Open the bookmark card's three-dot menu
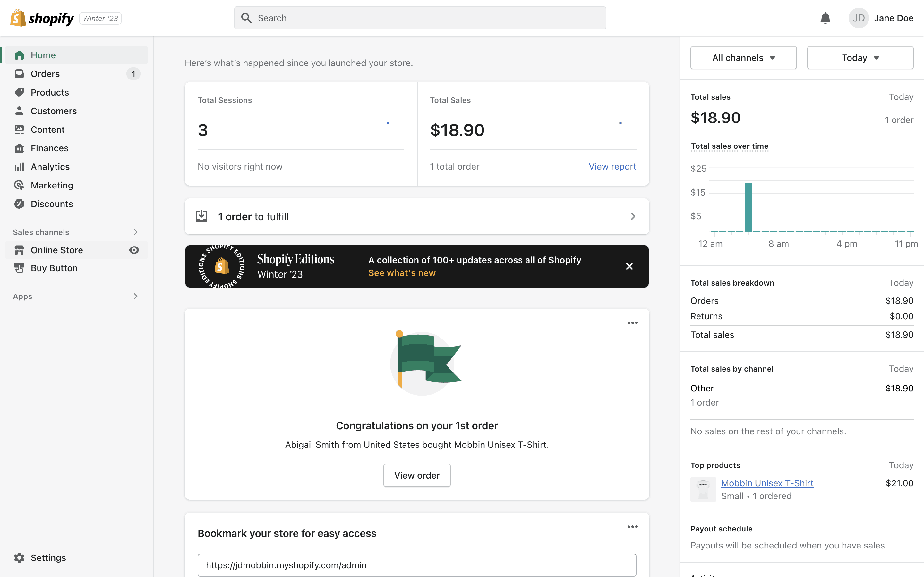Image resolution: width=924 pixels, height=577 pixels. tap(632, 527)
